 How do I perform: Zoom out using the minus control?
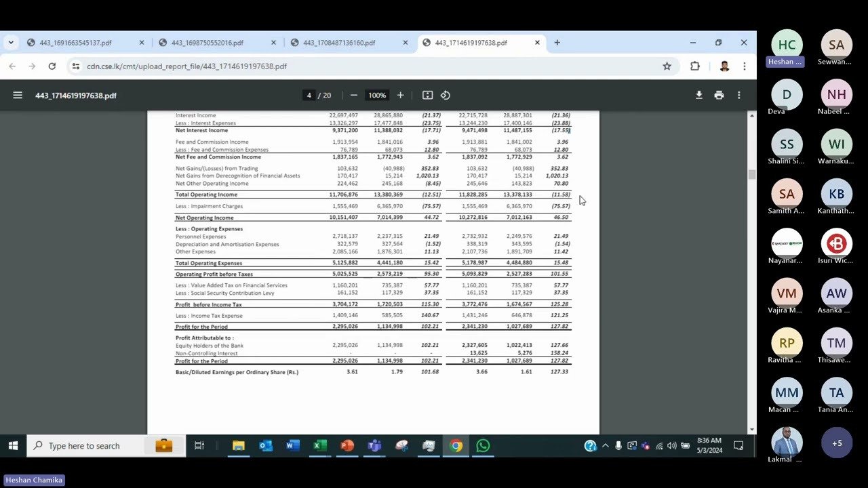353,95
